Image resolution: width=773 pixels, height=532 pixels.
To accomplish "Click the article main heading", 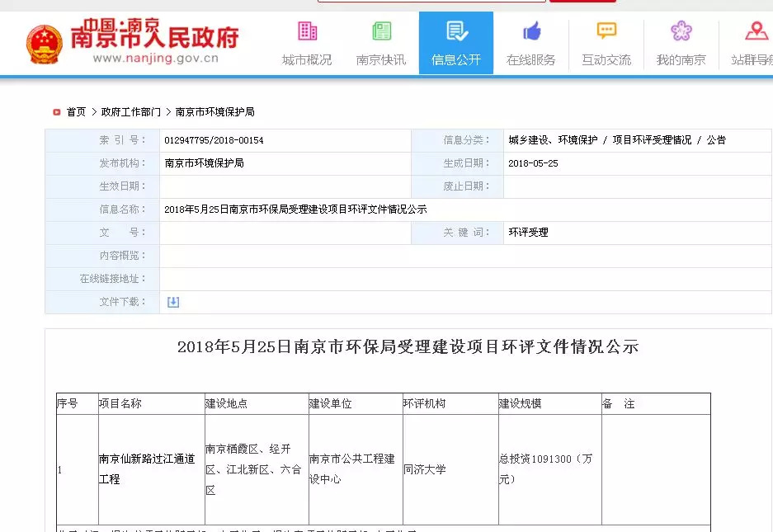I will pyautogui.click(x=408, y=346).
